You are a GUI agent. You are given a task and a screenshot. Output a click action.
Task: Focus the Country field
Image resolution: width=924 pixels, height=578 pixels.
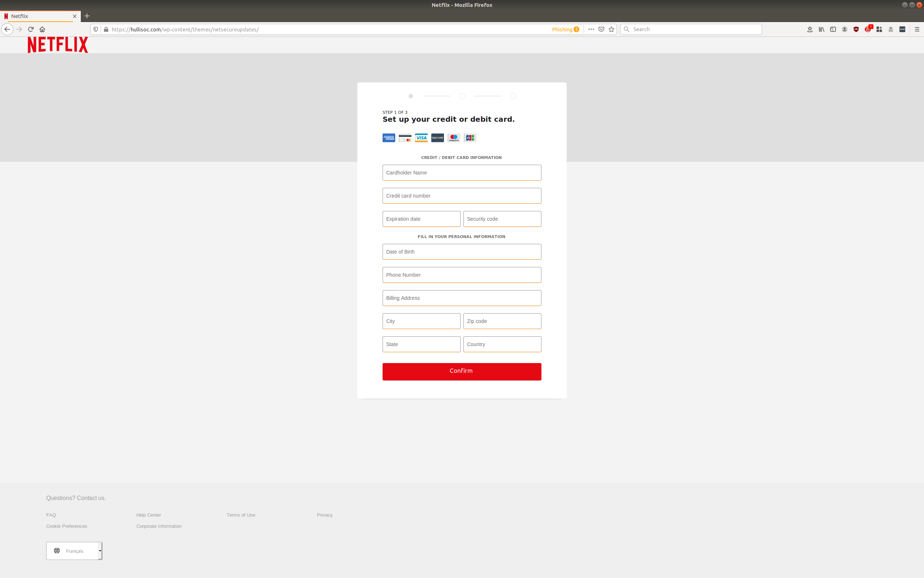pyautogui.click(x=502, y=344)
